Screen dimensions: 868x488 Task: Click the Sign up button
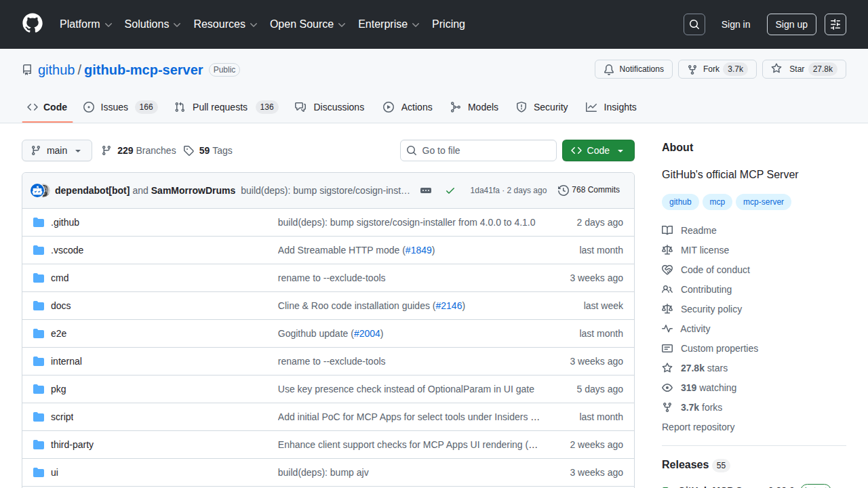791,24
